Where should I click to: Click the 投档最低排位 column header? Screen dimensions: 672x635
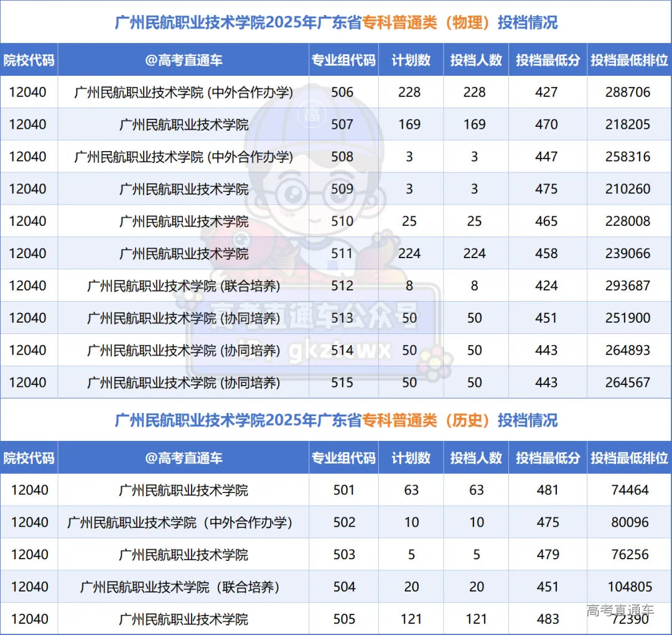629,60
